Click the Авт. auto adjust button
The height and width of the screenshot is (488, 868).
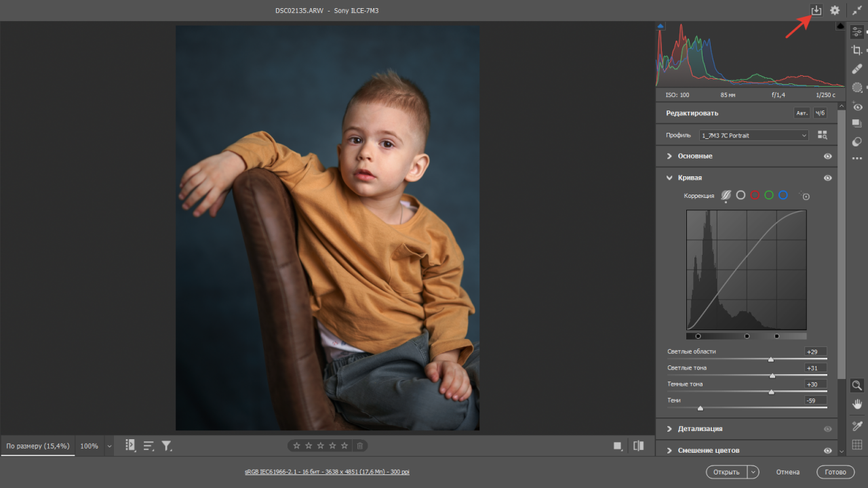click(802, 113)
